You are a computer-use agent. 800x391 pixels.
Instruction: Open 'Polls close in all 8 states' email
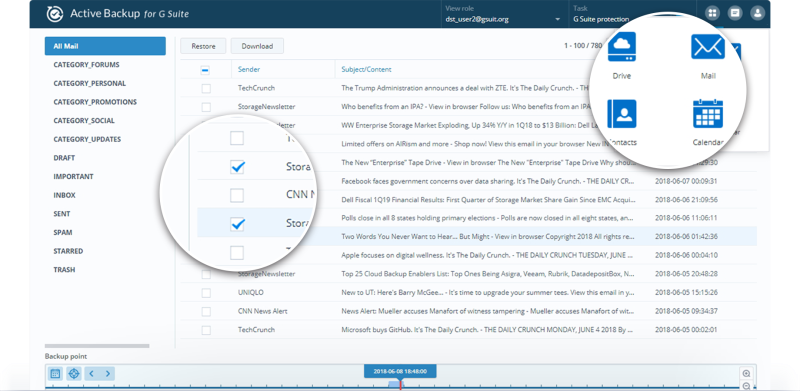coord(487,218)
